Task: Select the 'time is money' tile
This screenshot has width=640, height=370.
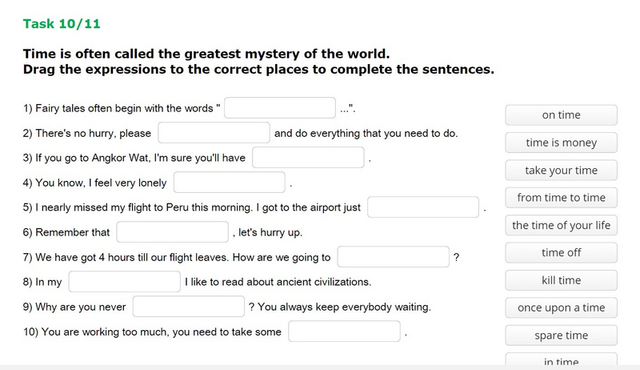Action: [x=561, y=142]
